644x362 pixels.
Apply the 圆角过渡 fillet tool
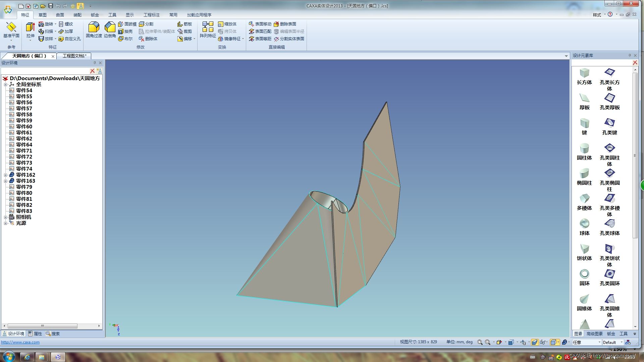point(94,30)
